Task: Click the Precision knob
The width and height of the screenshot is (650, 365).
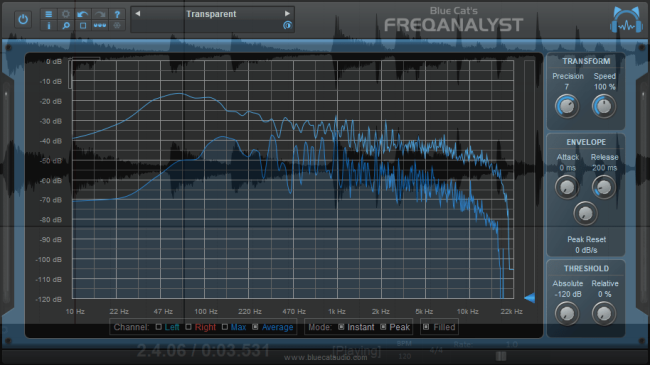Action: coord(567,106)
